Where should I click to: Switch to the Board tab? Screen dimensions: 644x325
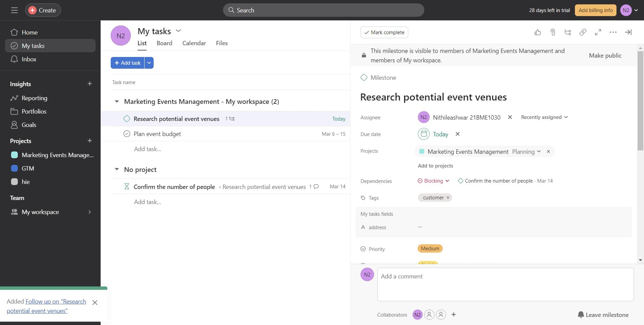(x=164, y=43)
